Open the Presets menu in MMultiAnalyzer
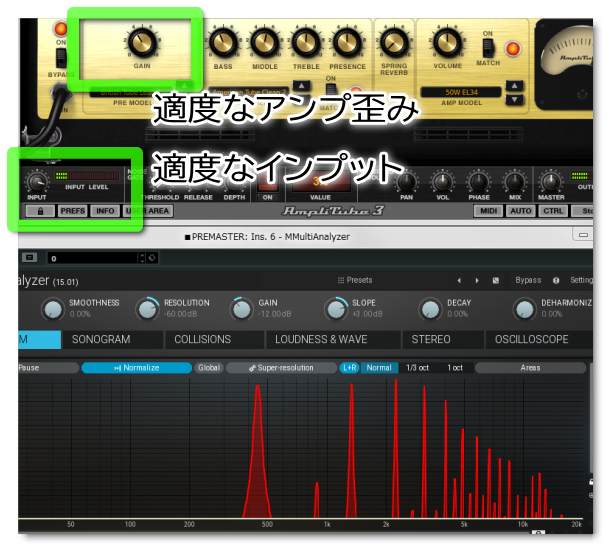 pos(354,280)
